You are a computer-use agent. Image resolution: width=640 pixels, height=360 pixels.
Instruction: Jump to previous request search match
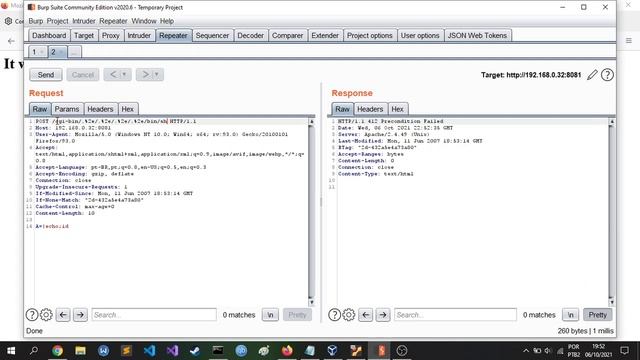coord(63,315)
